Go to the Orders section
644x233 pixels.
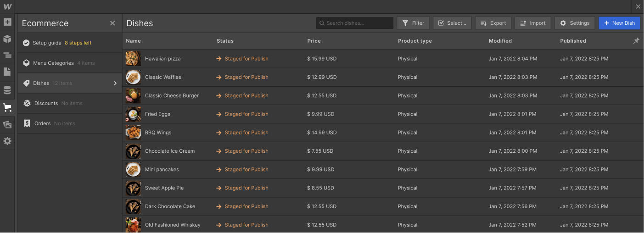pos(42,124)
